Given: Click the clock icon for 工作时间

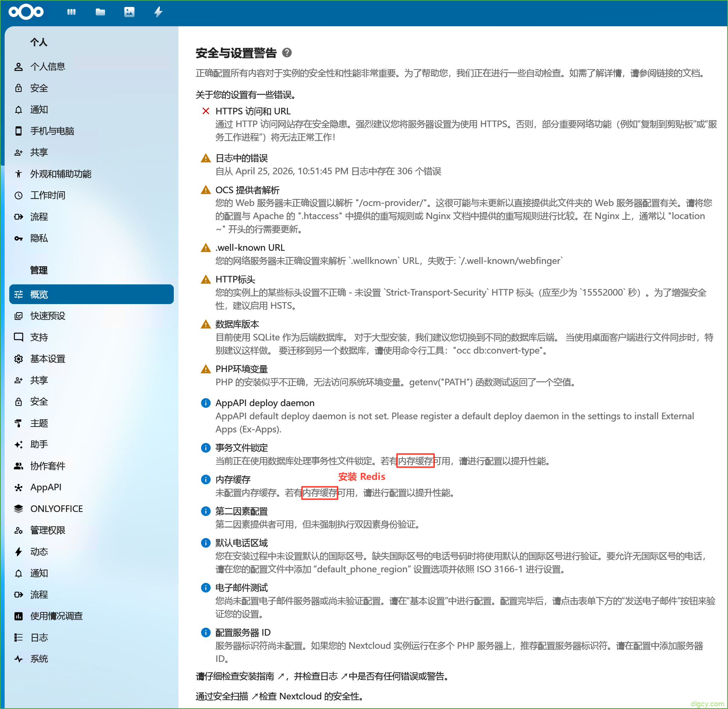Looking at the screenshot, I should point(19,196).
